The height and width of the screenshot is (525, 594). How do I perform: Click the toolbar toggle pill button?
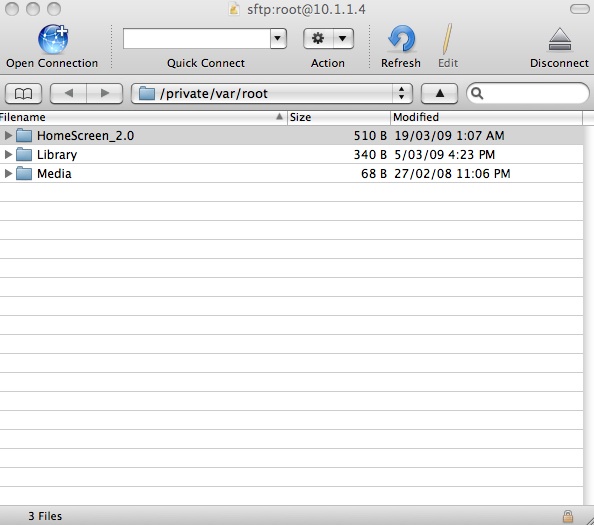580,9
